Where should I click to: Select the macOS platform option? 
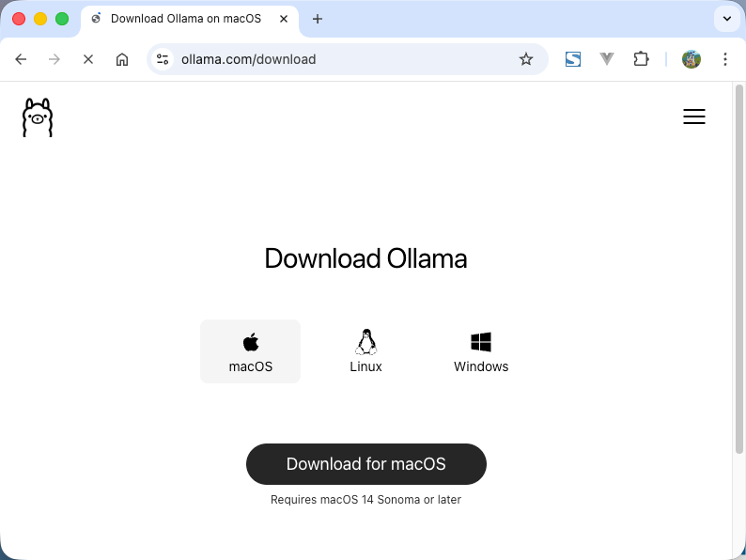[250, 351]
